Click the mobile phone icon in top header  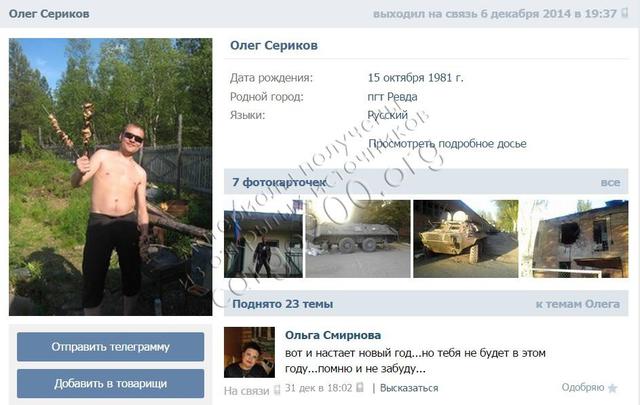tap(624, 13)
